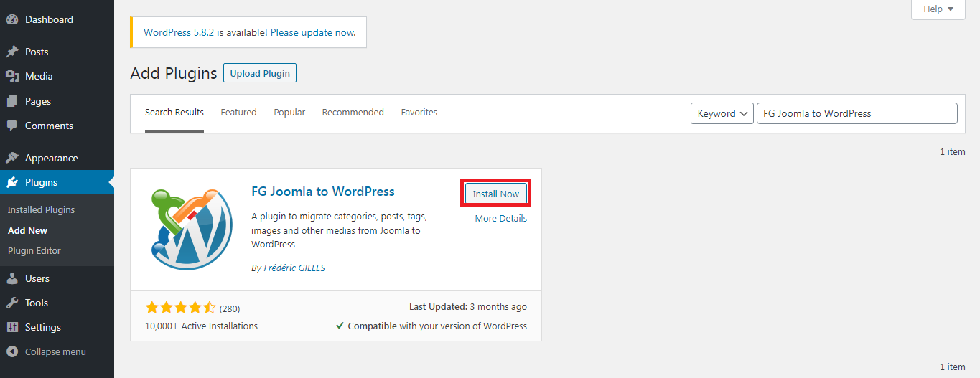The image size is (980, 378).
Task: Switch to Recommended tab
Action: (x=353, y=113)
